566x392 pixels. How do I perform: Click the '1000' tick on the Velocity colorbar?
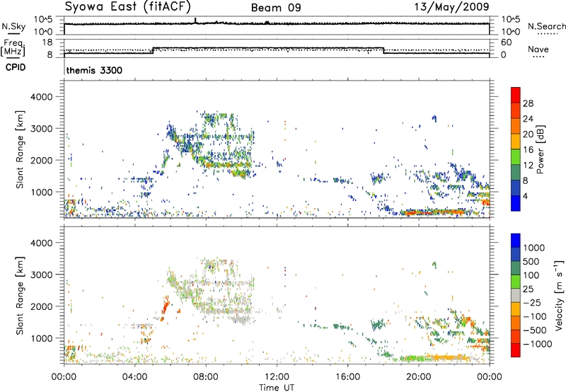click(x=533, y=248)
